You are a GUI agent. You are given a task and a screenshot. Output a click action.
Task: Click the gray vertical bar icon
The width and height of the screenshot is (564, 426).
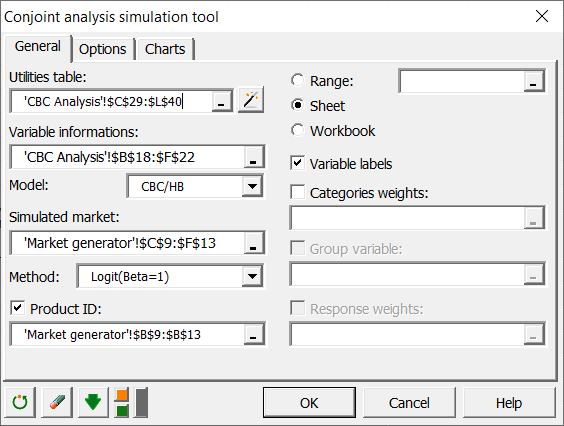[141, 402]
